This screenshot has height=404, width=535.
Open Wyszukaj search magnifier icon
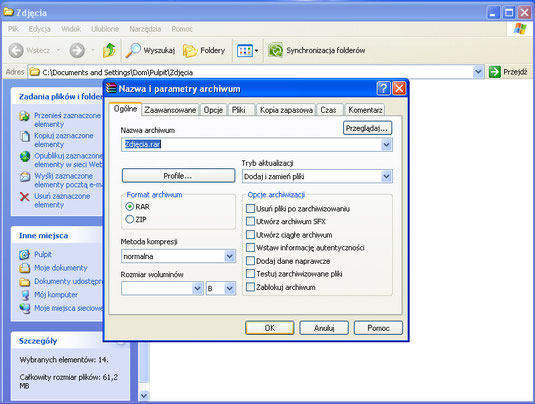click(133, 50)
